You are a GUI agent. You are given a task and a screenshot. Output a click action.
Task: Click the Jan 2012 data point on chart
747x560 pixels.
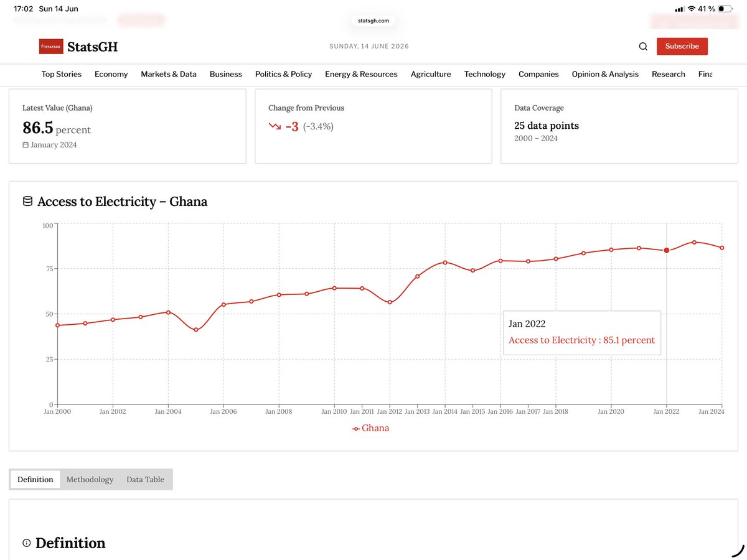[390, 302]
